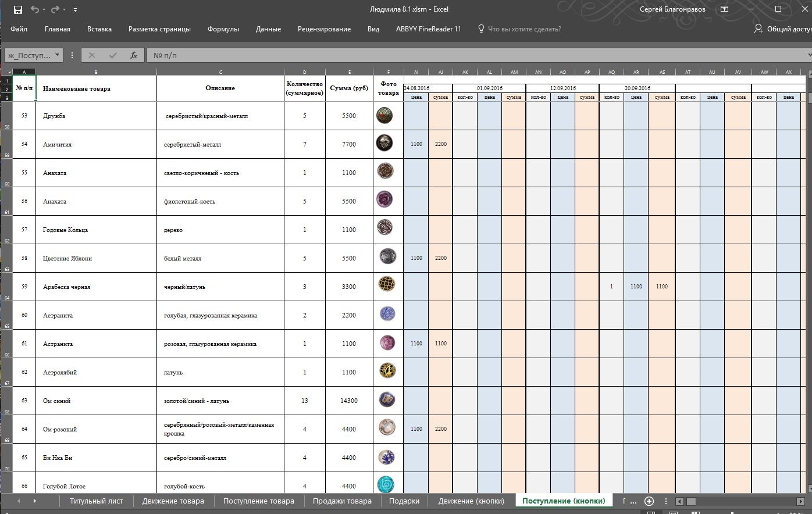Click the photo thumbnail for Дружба
Image resolution: width=812 pixels, height=514 pixels.
[x=384, y=115]
